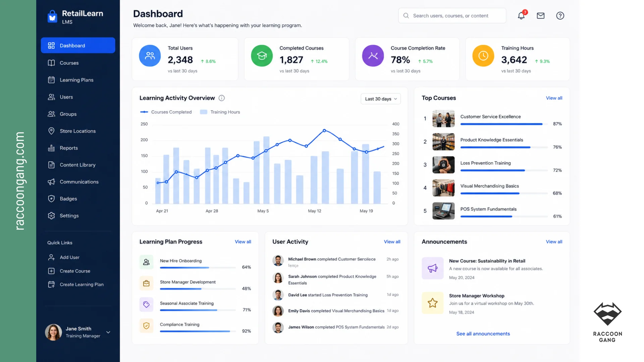Click the Settings gear icon in sidebar

pyautogui.click(x=51, y=216)
